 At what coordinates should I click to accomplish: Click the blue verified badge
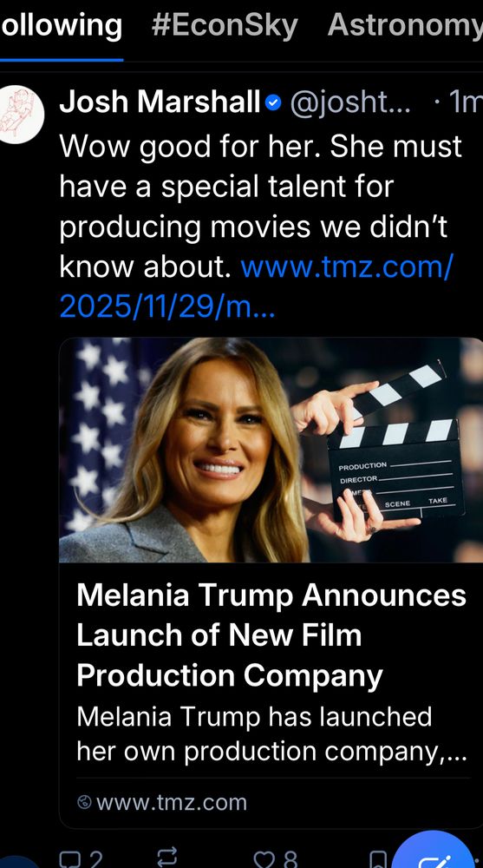273,103
